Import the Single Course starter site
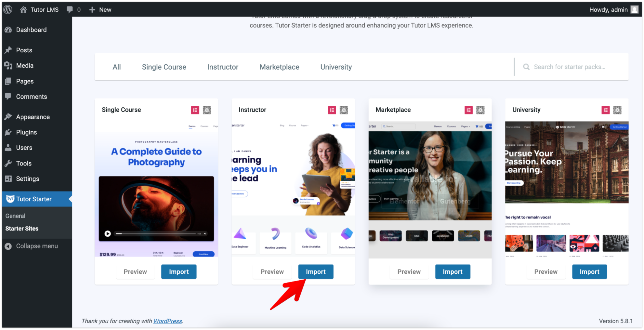This screenshot has height=330, width=644. (x=179, y=272)
